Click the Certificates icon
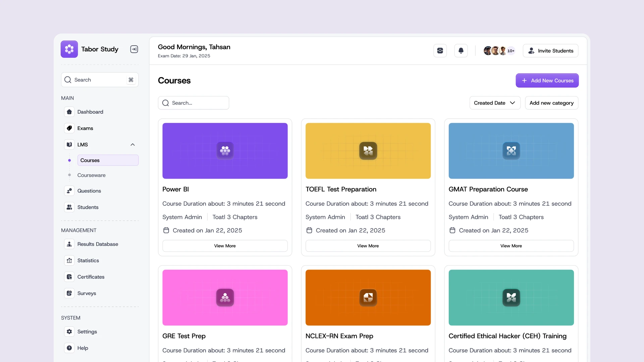The width and height of the screenshot is (644, 362). coord(69,277)
